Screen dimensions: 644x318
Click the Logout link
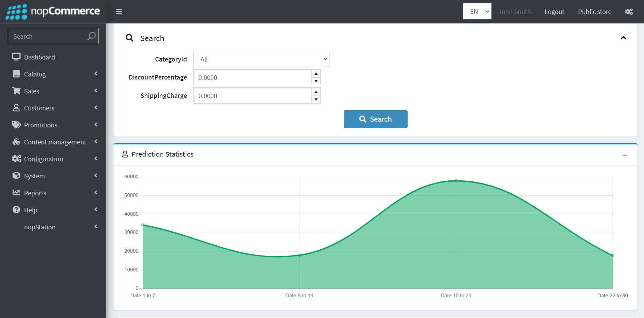[554, 12]
